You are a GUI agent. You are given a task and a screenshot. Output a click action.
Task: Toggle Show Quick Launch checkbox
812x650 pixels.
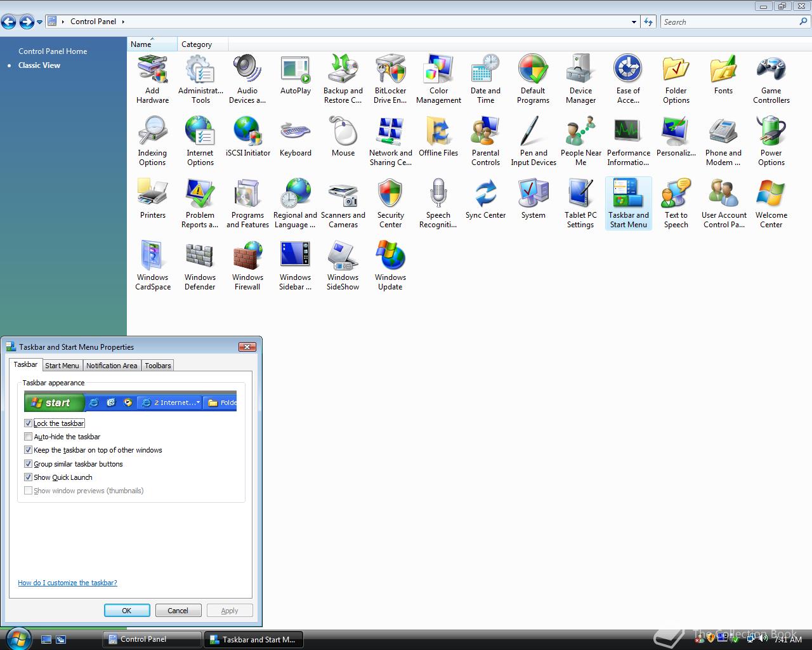tap(28, 477)
